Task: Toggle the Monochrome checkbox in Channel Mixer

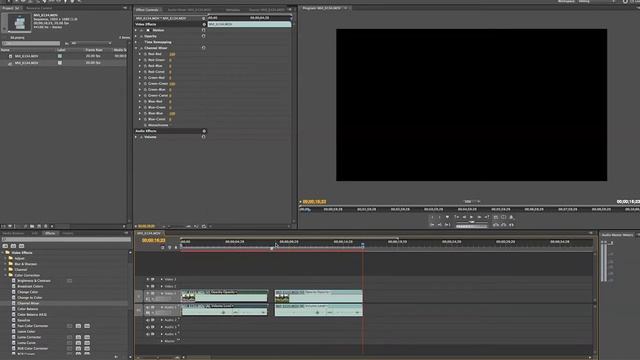Action: click(x=170, y=125)
